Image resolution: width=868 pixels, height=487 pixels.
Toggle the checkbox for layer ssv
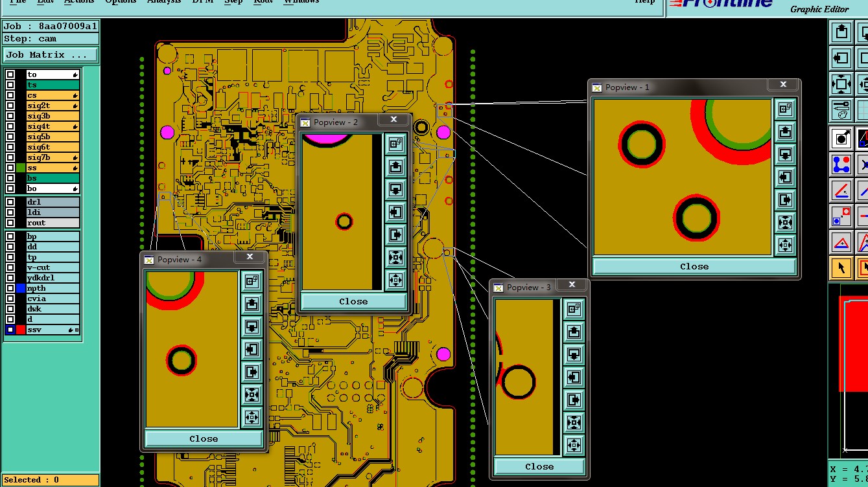(x=10, y=330)
